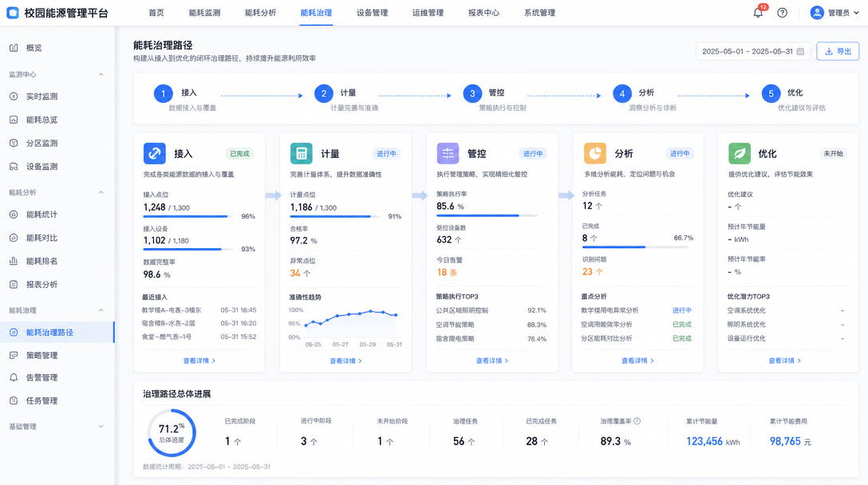
Task: Click the help question mark icon
Action: pyautogui.click(x=782, y=13)
